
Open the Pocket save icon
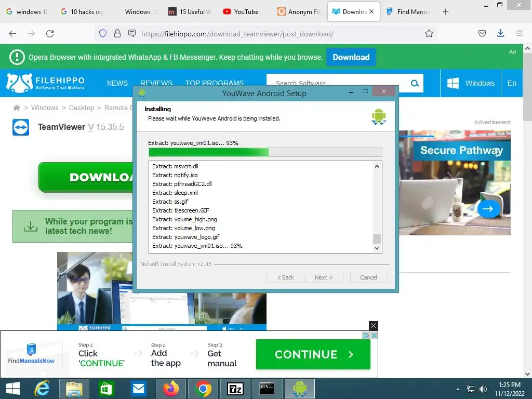click(x=482, y=33)
